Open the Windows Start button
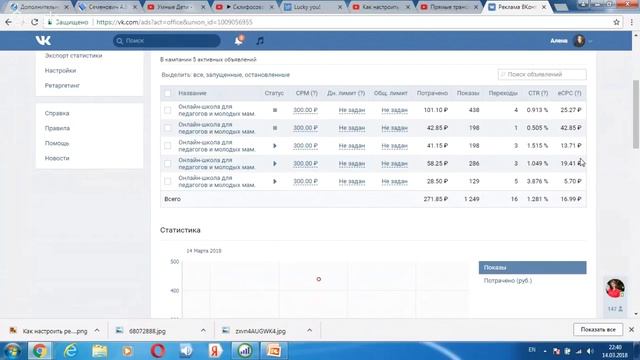Viewport: 640px width, 360px height. [12, 351]
